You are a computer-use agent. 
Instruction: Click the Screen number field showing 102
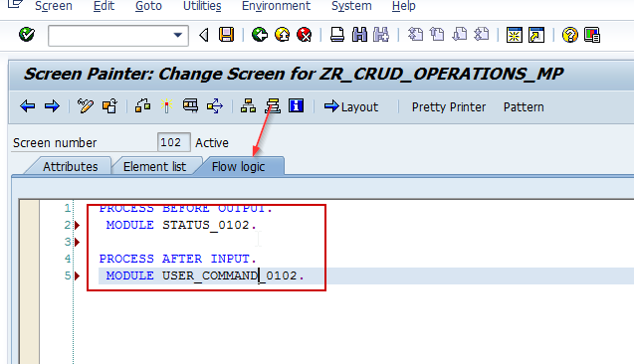click(x=174, y=142)
